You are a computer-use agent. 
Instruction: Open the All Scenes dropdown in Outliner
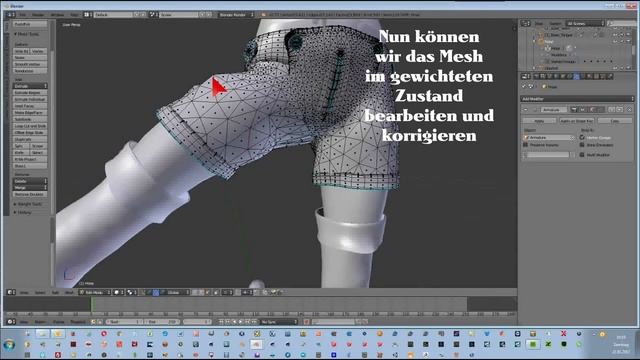(585, 24)
